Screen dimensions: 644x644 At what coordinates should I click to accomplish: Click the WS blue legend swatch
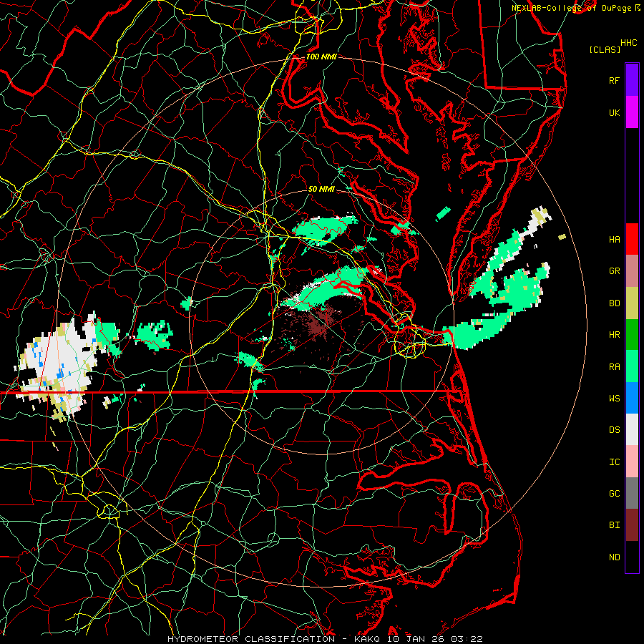click(x=632, y=398)
